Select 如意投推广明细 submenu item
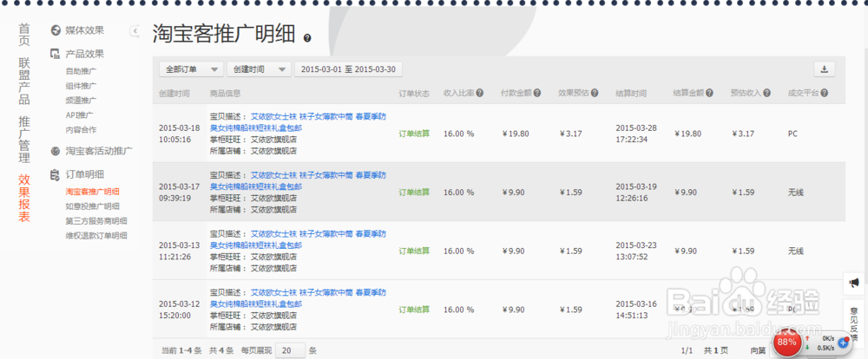The width and height of the screenshot is (868, 359). [x=93, y=206]
